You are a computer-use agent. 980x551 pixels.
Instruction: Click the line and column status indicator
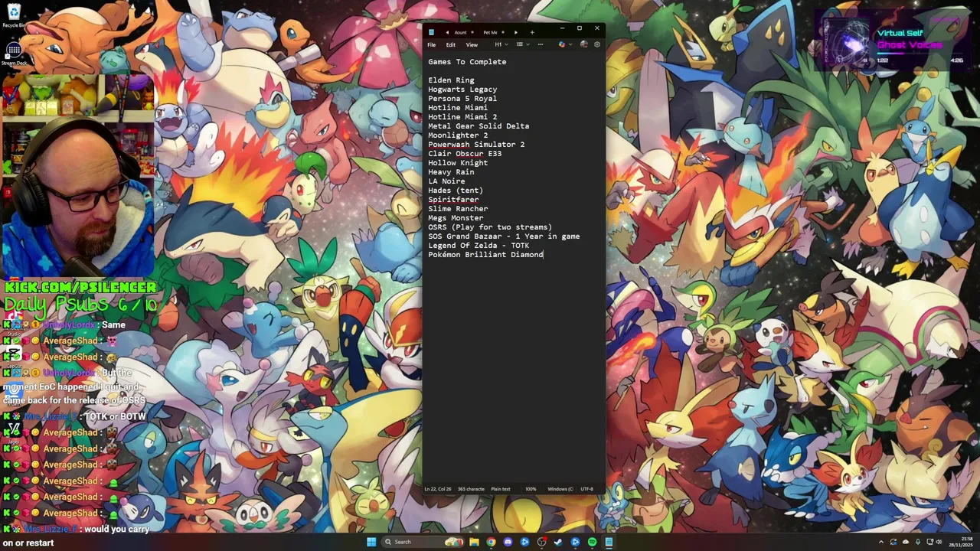click(x=438, y=489)
